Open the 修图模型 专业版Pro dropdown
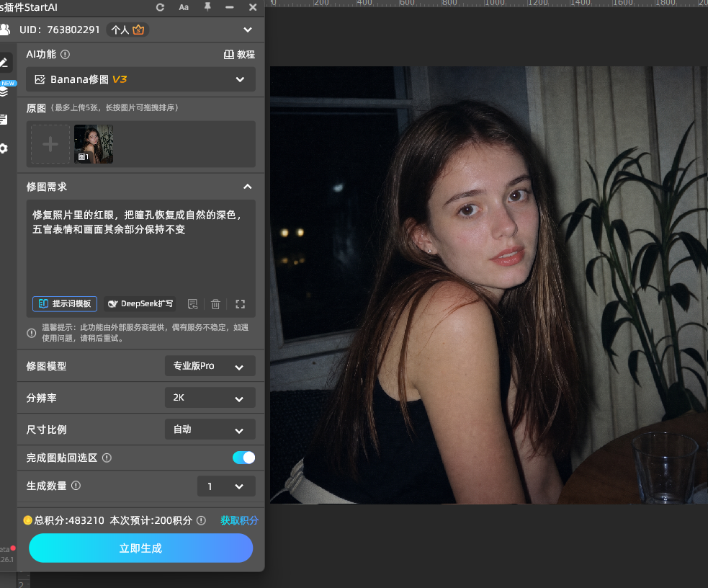 click(x=210, y=366)
